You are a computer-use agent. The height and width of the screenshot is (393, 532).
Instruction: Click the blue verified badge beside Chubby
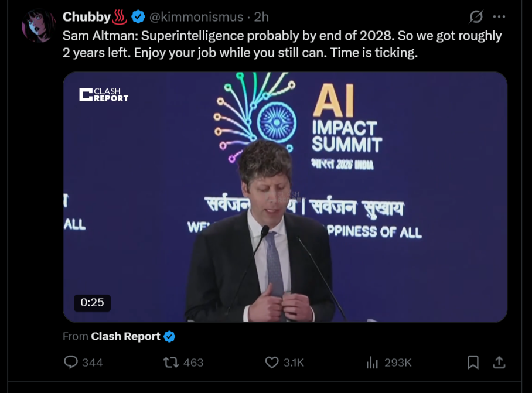tap(138, 16)
